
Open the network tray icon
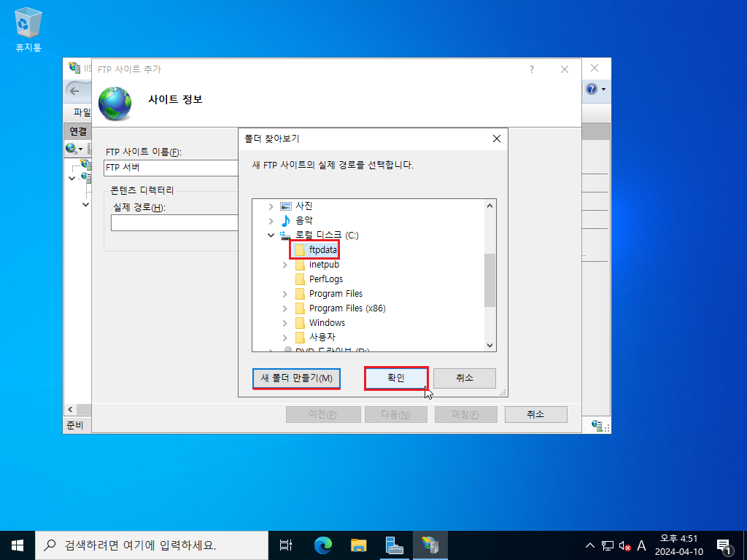click(x=608, y=545)
